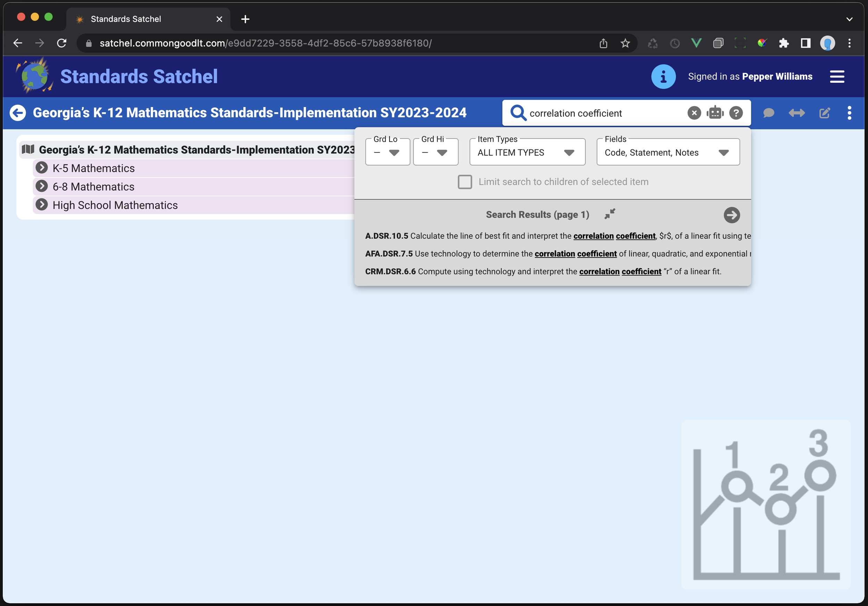Open the Grd Lo dropdown
Image resolution: width=868 pixels, height=606 pixels.
pyautogui.click(x=387, y=153)
